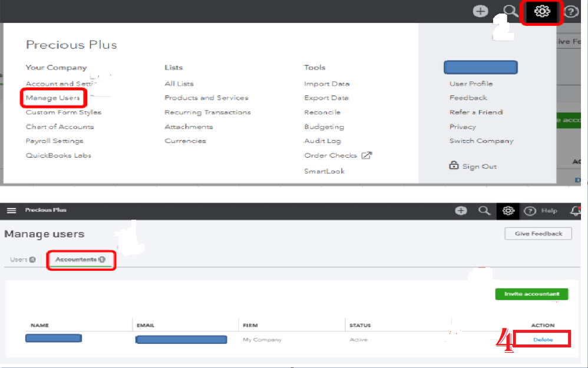Choose Switch Company
The width and height of the screenshot is (588, 368).
click(x=481, y=141)
